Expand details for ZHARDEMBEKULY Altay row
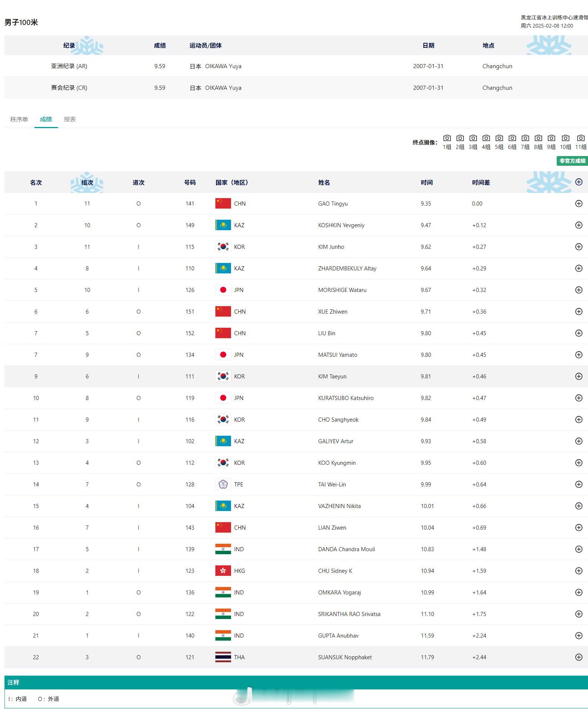 point(579,268)
